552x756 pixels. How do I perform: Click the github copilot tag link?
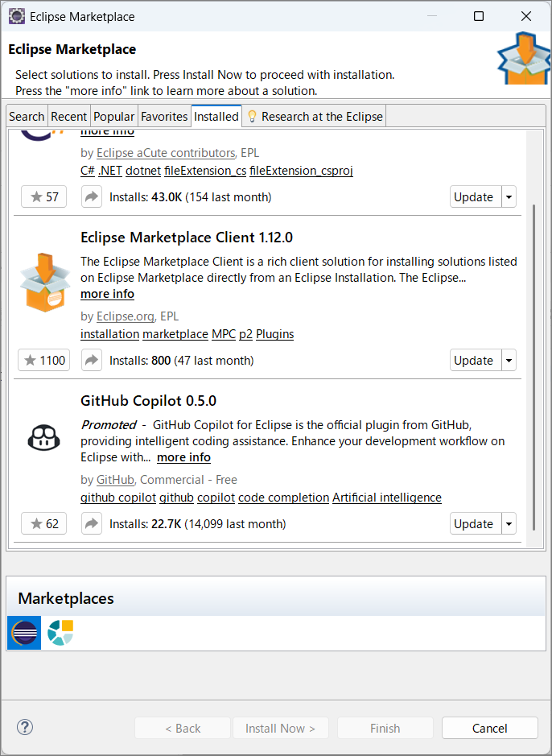[x=118, y=498]
